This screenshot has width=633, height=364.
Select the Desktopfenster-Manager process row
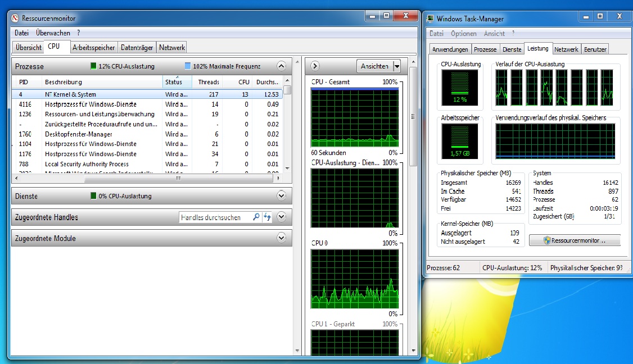click(147, 134)
